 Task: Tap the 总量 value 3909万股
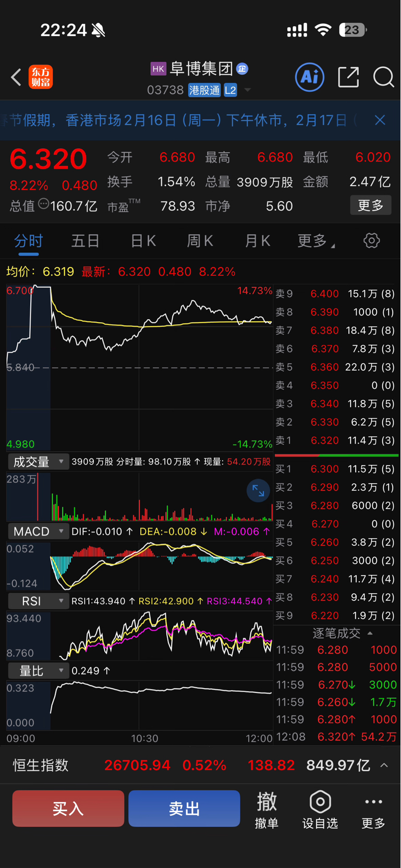pos(265,182)
